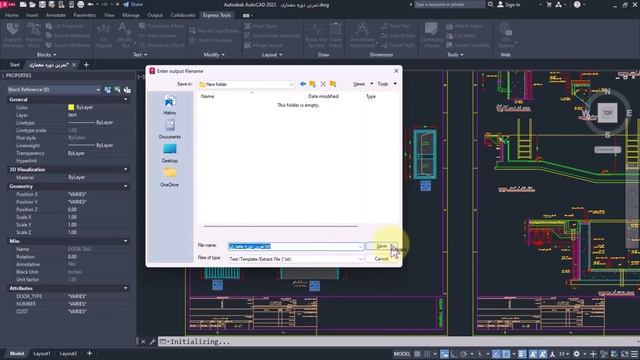Select History in the places sidebar

(170, 105)
